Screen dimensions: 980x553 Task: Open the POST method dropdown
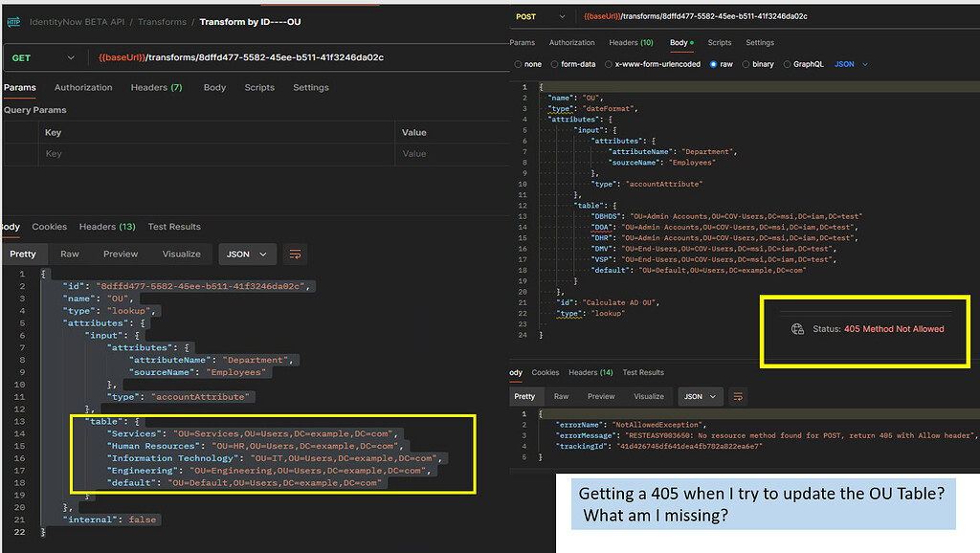click(x=540, y=17)
